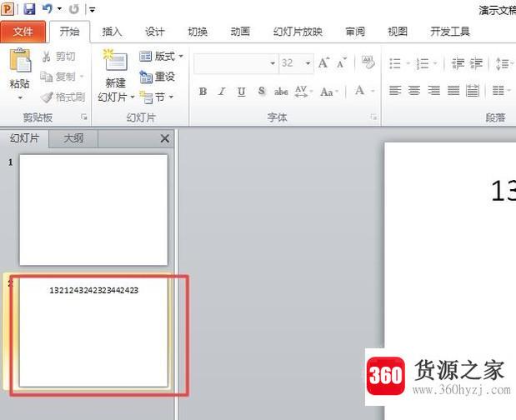The image size is (516, 420).
Task: Center align text
Action: coord(414,90)
